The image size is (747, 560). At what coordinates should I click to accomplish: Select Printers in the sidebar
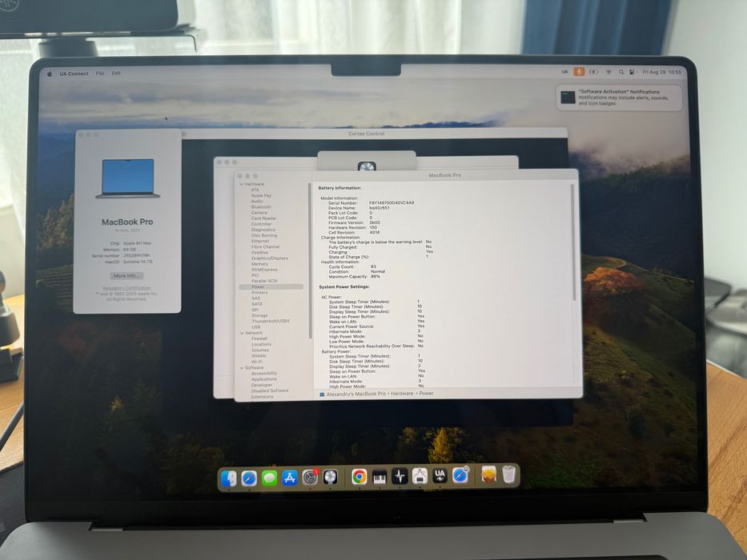(259, 293)
